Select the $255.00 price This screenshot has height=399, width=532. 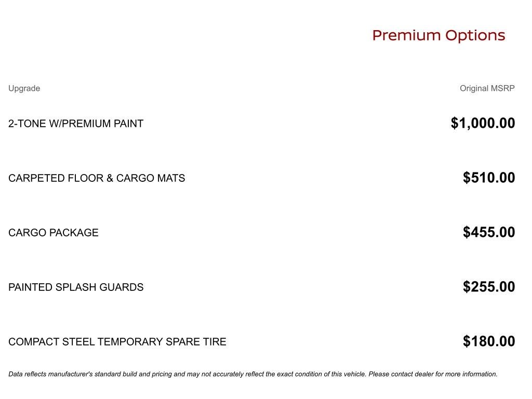point(489,287)
